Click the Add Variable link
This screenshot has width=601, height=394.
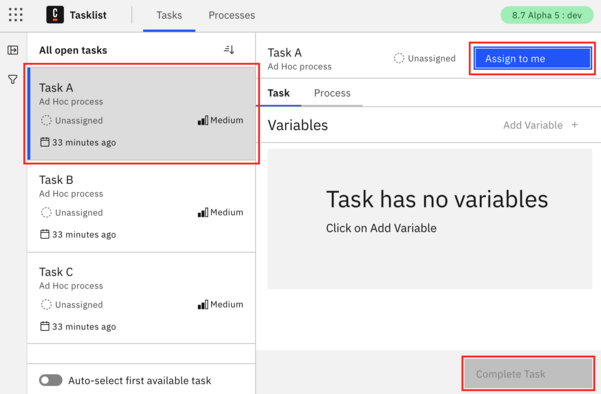point(533,125)
